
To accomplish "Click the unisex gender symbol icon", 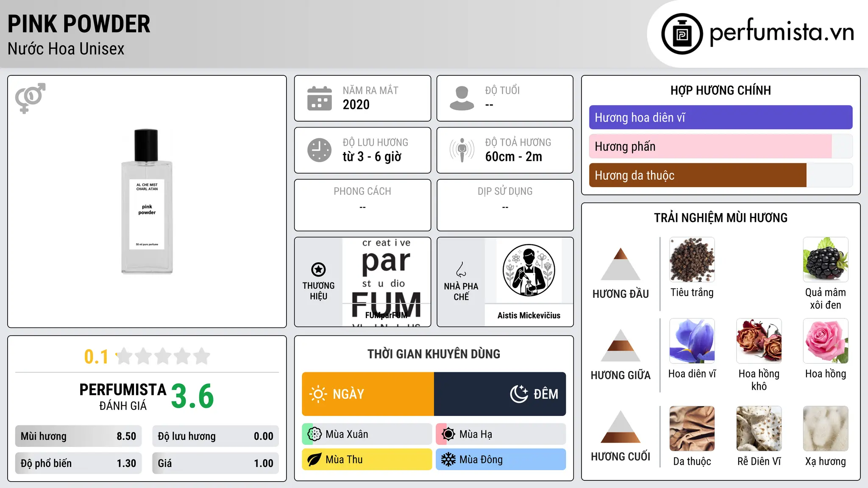I will point(30,98).
